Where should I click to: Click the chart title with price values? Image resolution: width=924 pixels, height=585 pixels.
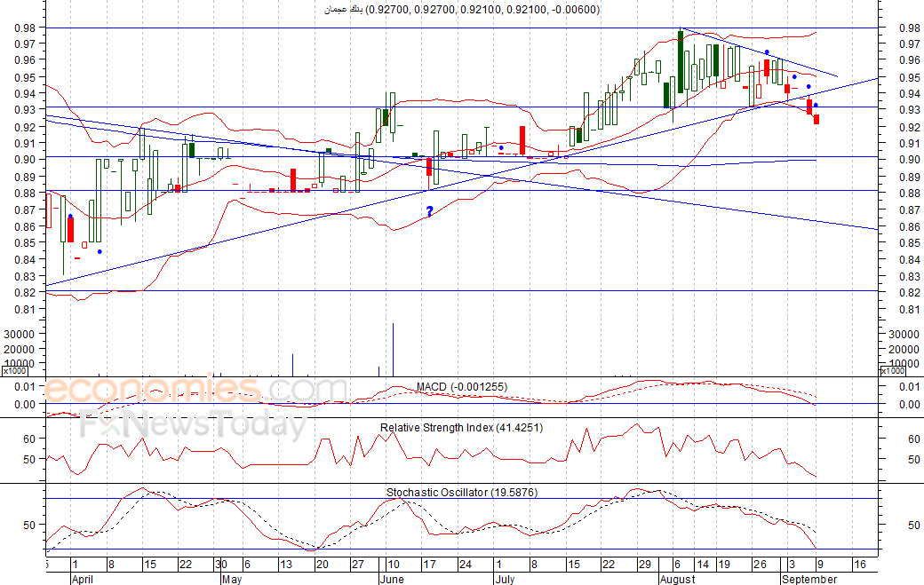pos(460,9)
